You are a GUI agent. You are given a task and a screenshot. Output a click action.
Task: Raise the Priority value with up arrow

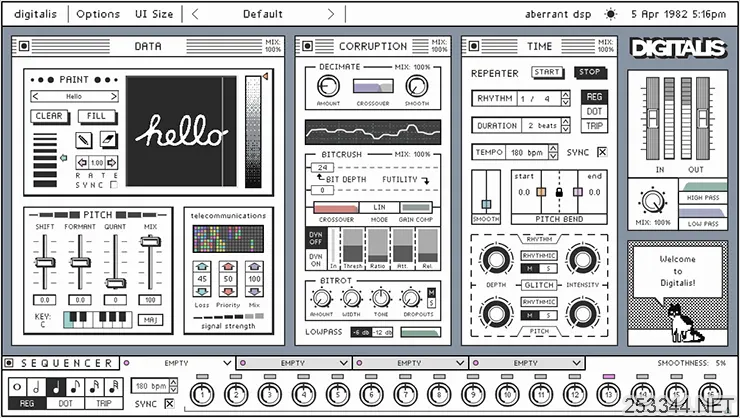click(228, 267)
